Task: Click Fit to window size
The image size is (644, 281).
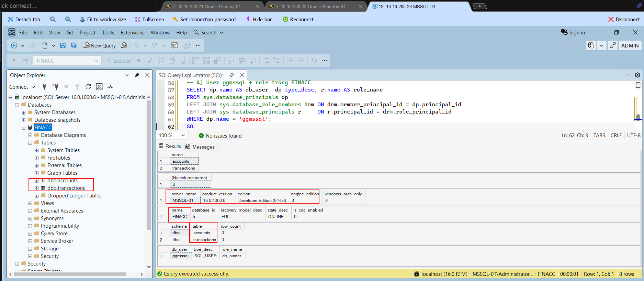Action: pos(103,19)
